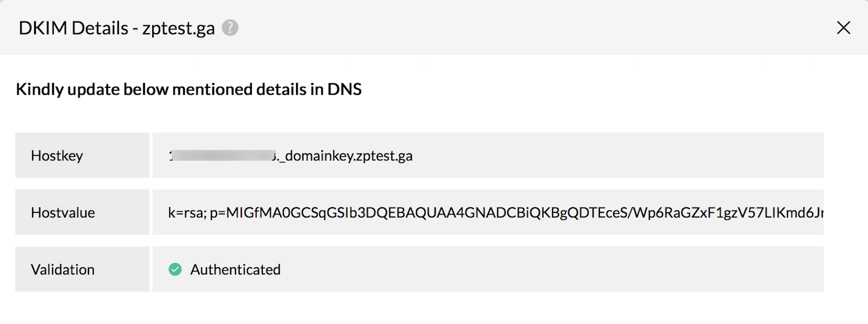This screenshot has height=324, width=868.
Task: Click the empty right area of the Hostkey row
Action: 618,155
